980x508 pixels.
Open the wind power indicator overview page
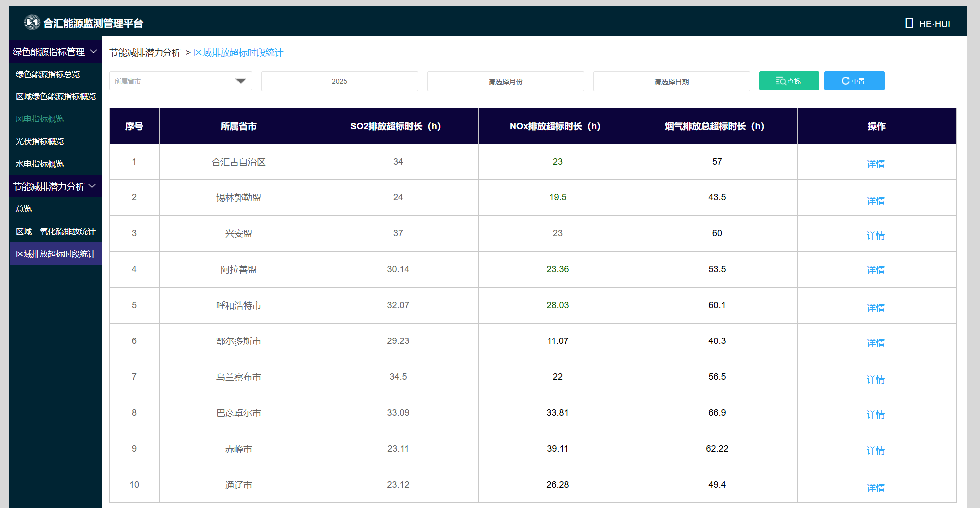(40, 119)
